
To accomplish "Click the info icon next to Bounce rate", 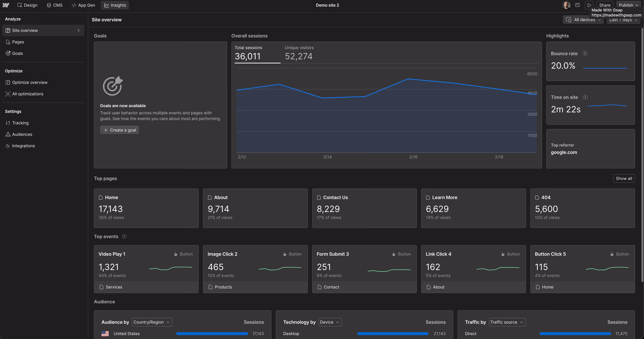I will click(585, 53).
